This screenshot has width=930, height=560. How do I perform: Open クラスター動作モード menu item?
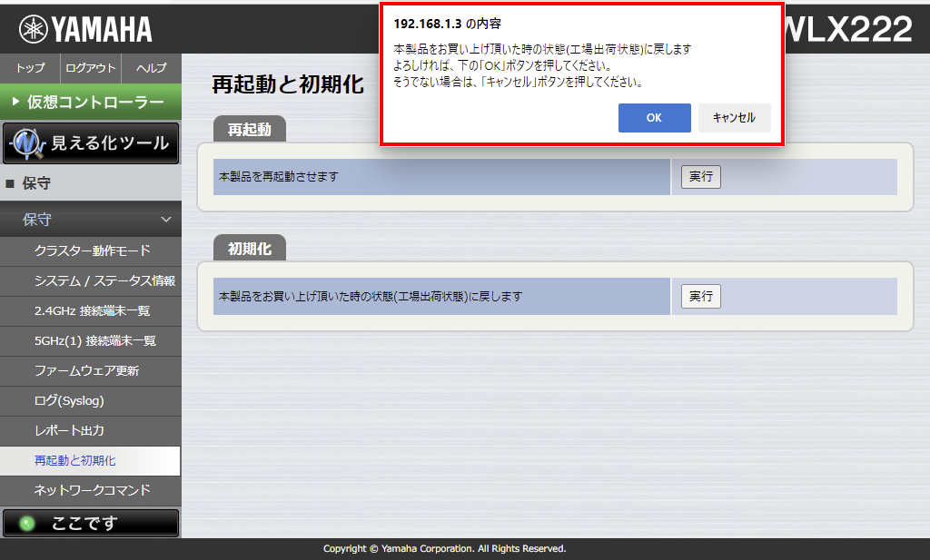point(92,251)
